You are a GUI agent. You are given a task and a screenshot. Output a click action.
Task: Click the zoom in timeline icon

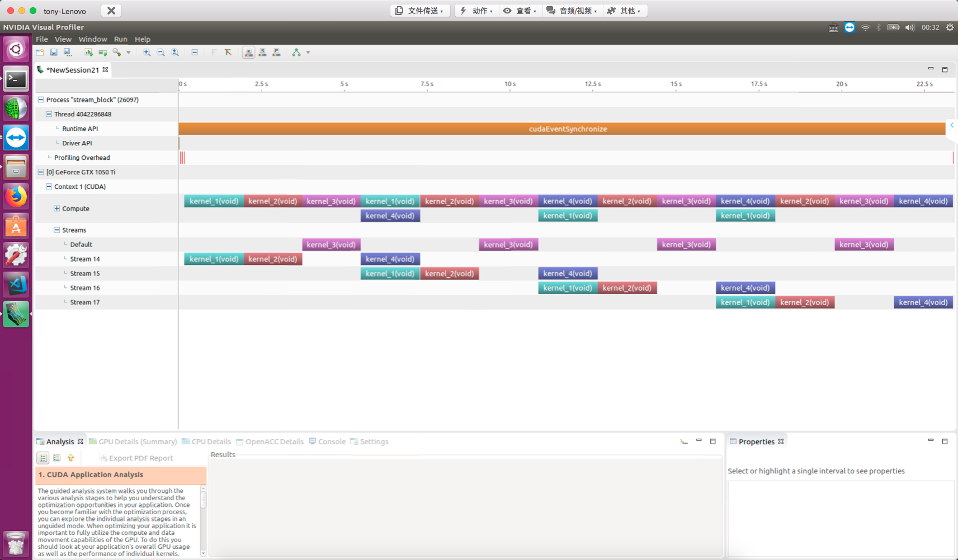point(147,53)
